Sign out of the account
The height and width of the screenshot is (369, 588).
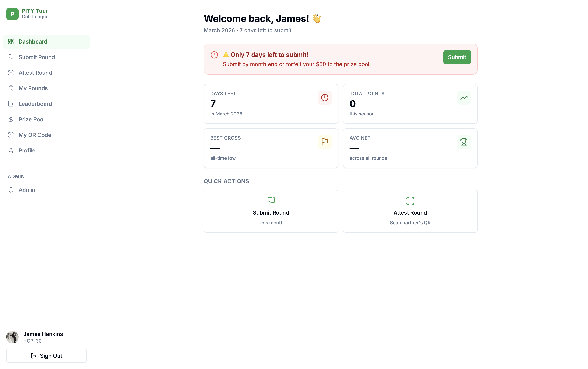click(x=46, y=356)
